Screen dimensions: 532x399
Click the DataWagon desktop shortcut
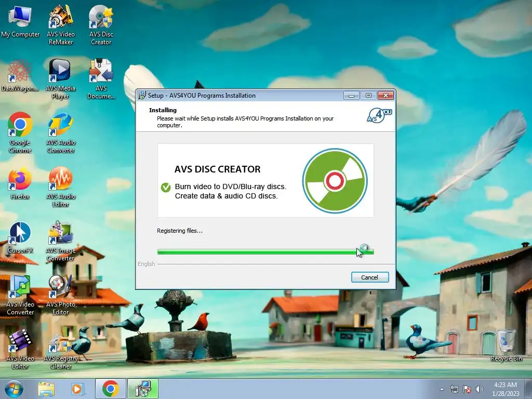[20, 75]
